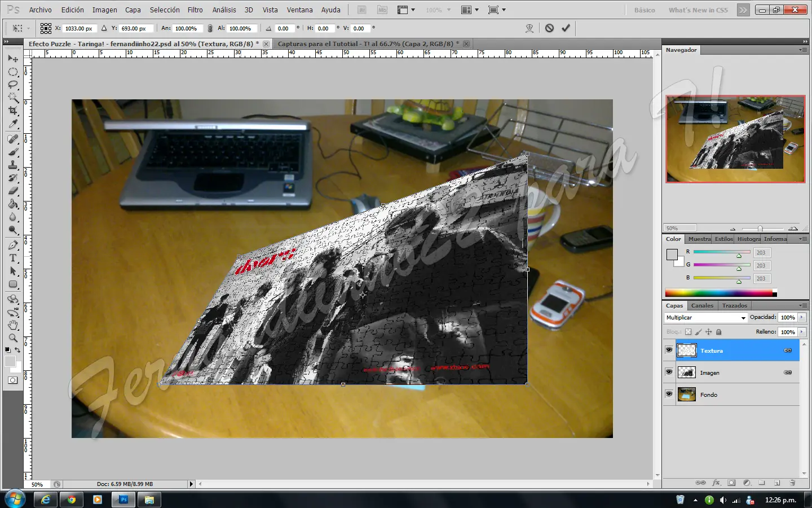Screen dimensions: 812x508
Task: Select the Zoom tool in toolbox
Action: pos(13,338)
